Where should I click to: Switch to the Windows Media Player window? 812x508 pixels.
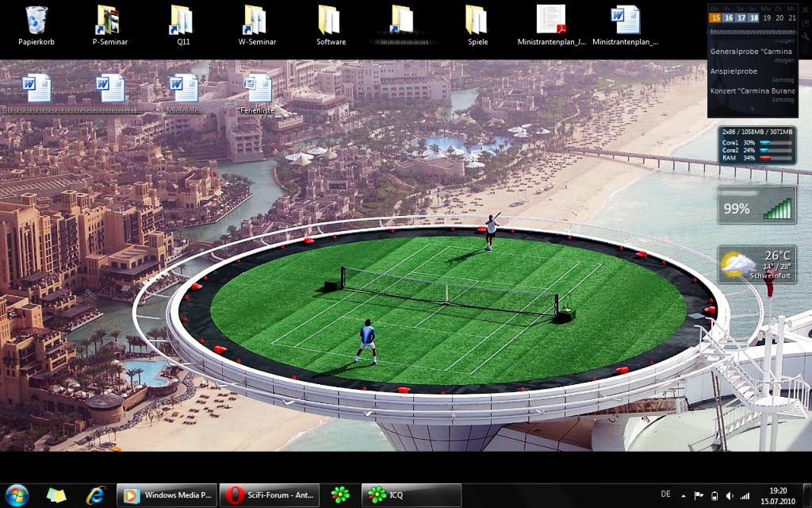point(167,495)
